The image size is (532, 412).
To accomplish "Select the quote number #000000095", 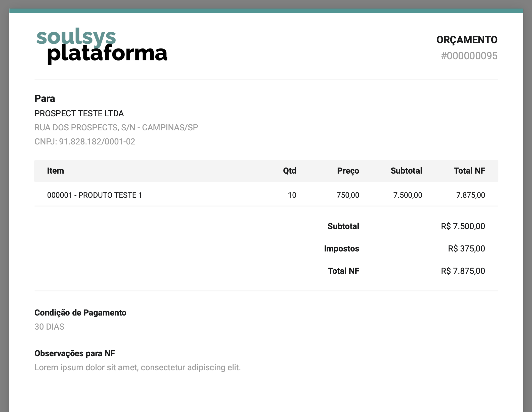I will point(469,56).
